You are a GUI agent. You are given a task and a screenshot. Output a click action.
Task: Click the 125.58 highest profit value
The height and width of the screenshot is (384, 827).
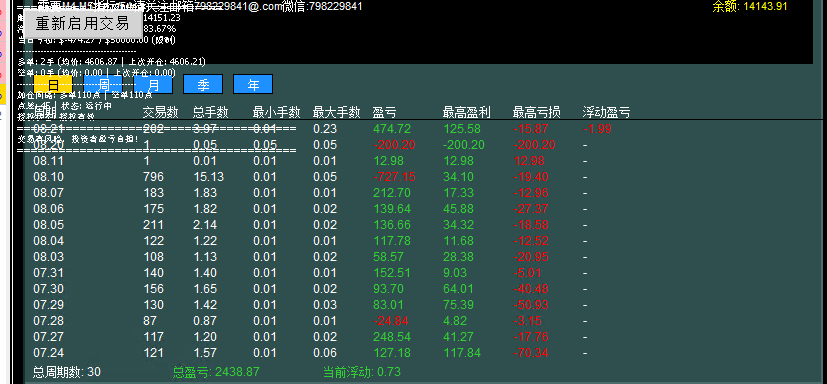point(462,129)
